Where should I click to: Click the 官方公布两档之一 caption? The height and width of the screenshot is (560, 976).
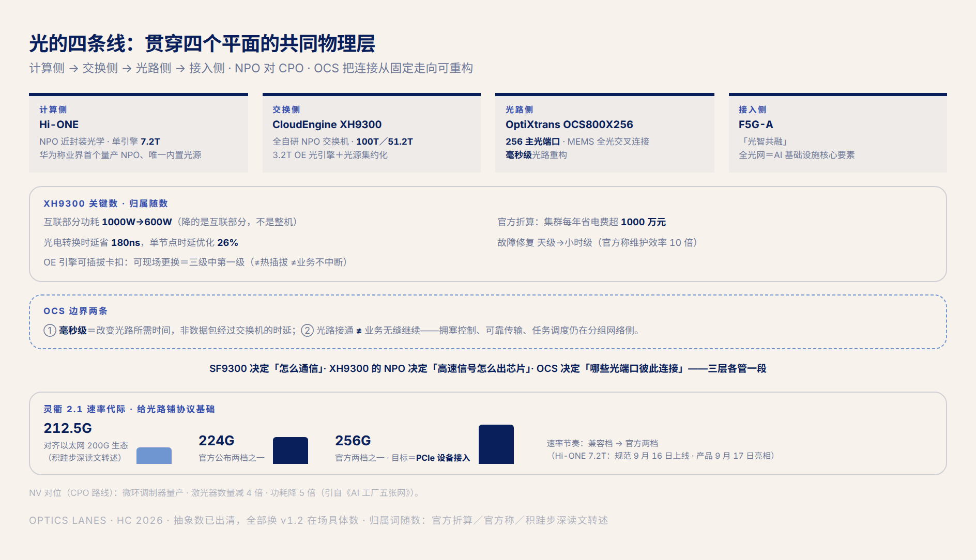tap(232, 458)
